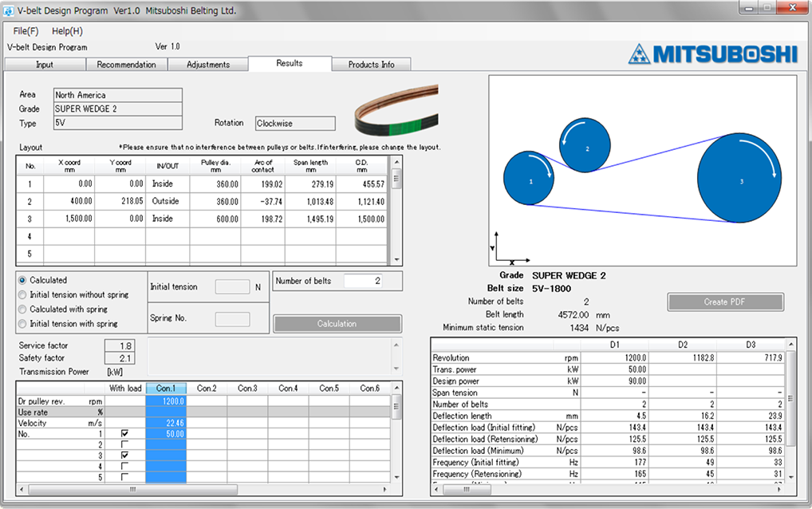Click the Number of belts field
812x509 pixels.
pyautogui.click(x=362, y=281)
